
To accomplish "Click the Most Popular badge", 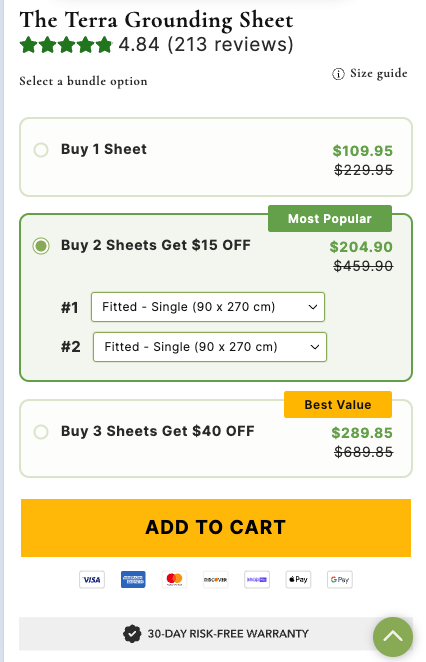I will [x=330, y=219].
